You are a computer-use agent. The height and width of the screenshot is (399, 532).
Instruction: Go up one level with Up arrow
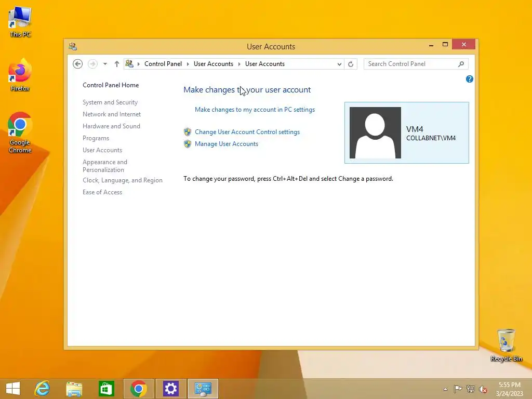(x=117, y=64)
